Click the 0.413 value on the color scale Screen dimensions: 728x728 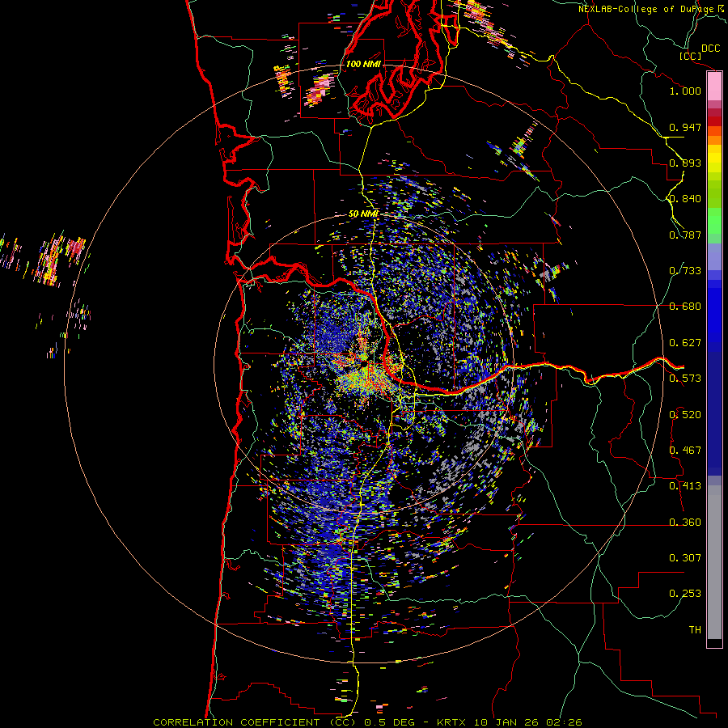pos(685,486)
